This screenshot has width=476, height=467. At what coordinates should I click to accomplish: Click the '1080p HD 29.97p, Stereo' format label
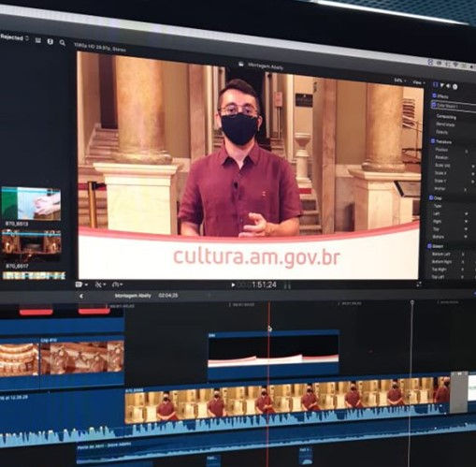[100, 47]
